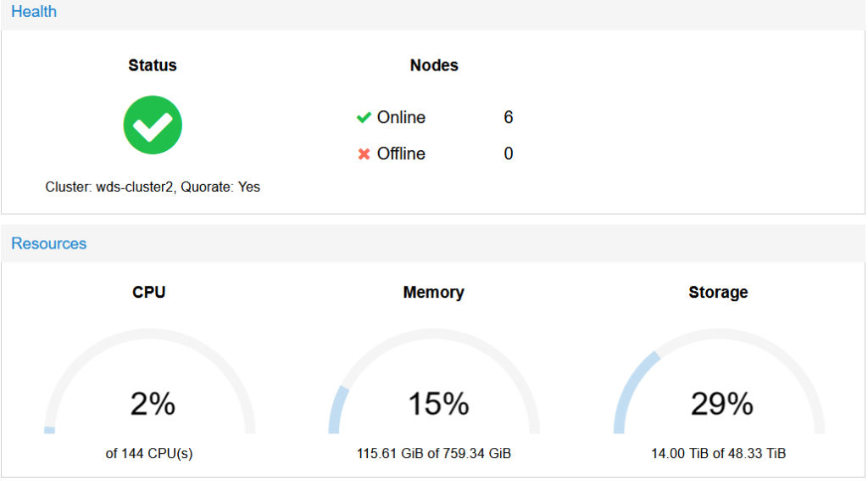Click the online node count 6
This screenshot has width=868, height=481.
[509, 117]
